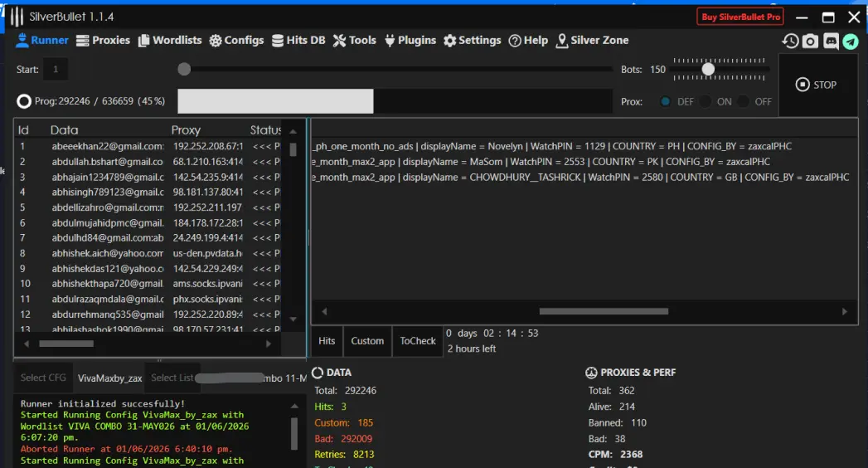Select row abdurrehmanq535@gmail
The height and width of the screenshot is (468, 868).
(148, 314)
